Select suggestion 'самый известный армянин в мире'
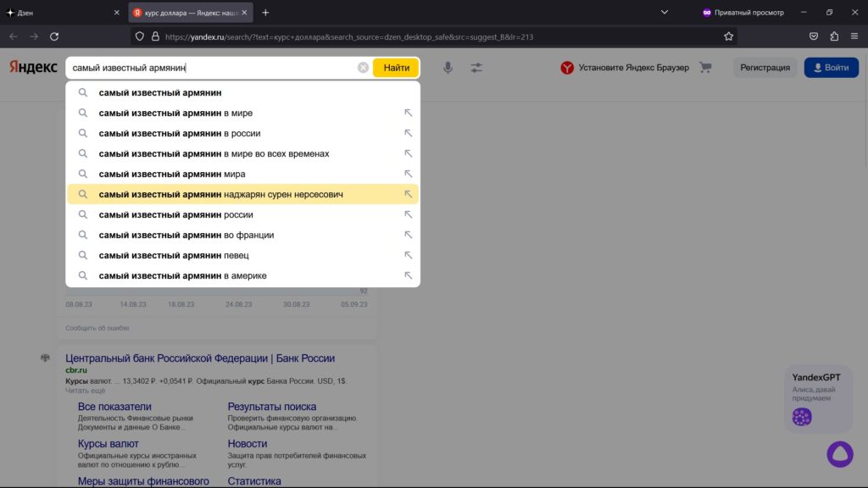This screenshot has width=868, height=488. (x=242, y=113)
